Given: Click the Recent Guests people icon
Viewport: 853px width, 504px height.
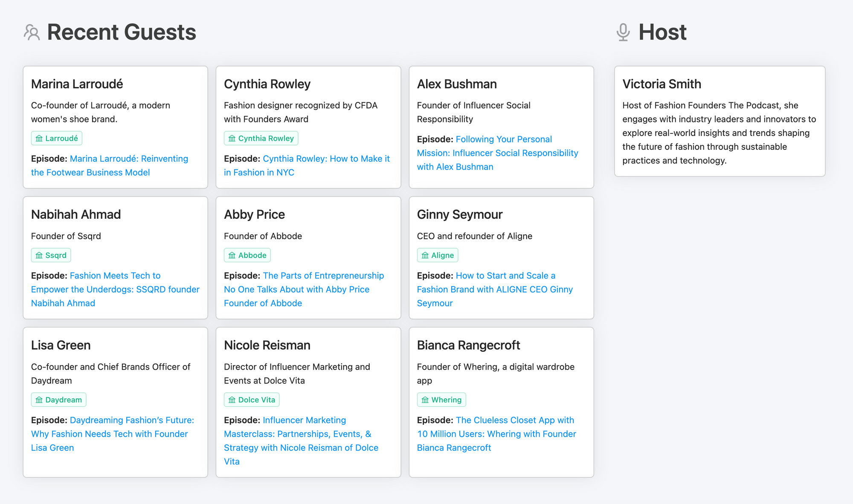Looking at the screenshot, I should [32, 32].
